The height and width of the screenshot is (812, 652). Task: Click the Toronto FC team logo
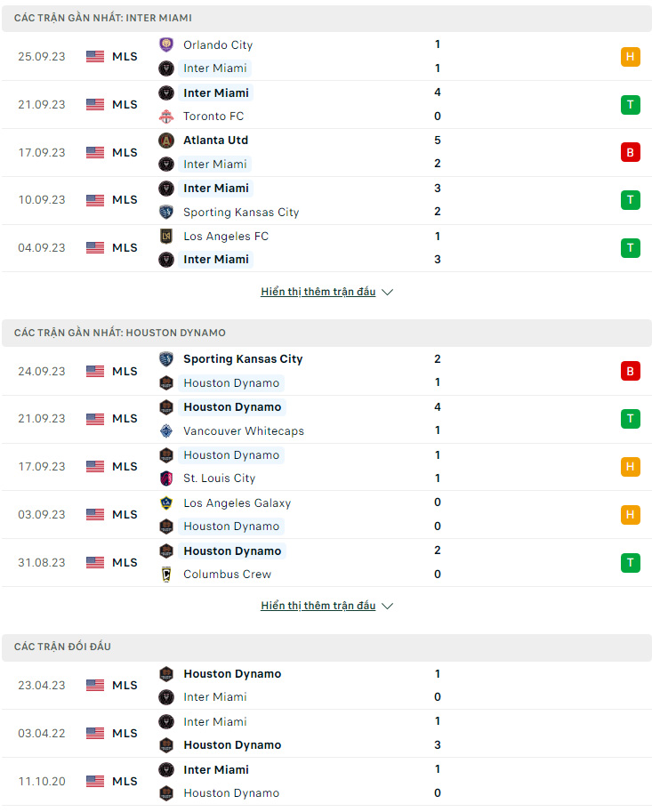[x=165, y=116]
